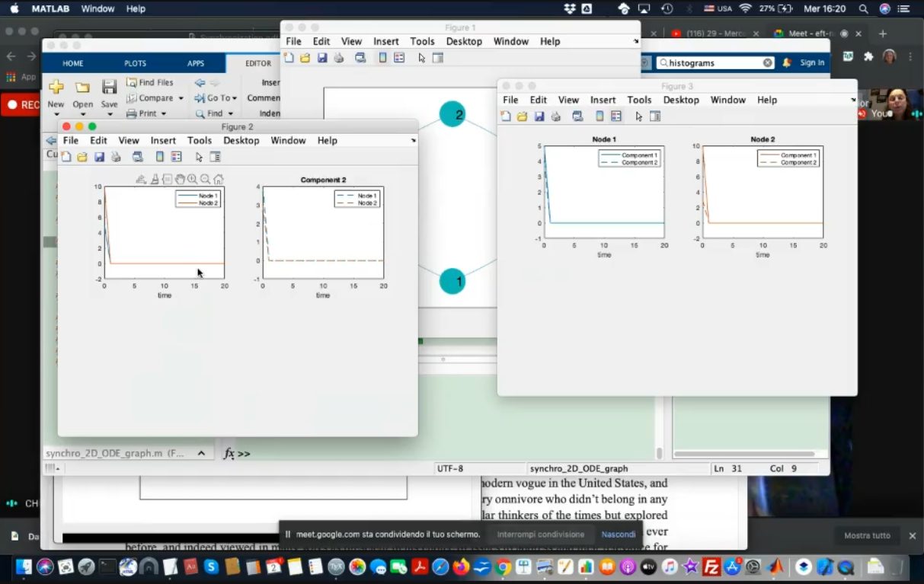
Task: Click the Print Figure icon in Figure 2
Action: (116, 157)
